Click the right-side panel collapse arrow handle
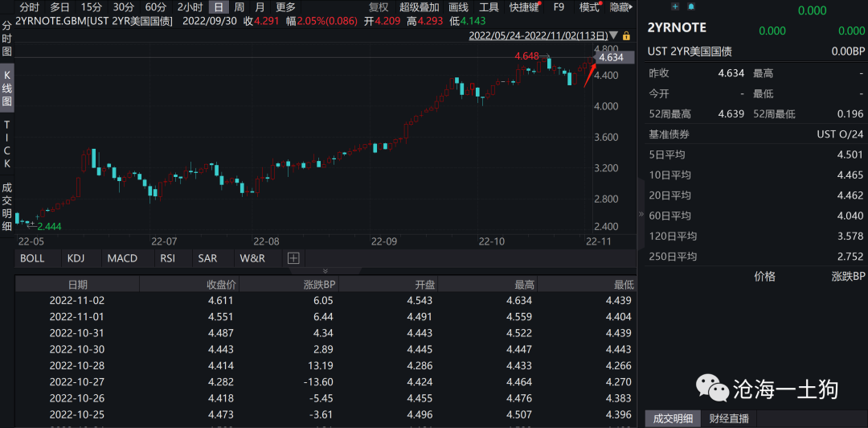Screen dimensions: 868x428 (x=641, y=215)
